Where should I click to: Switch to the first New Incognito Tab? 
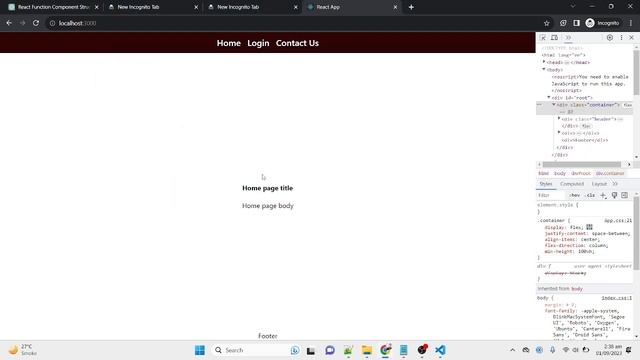(x=153, y=7)
